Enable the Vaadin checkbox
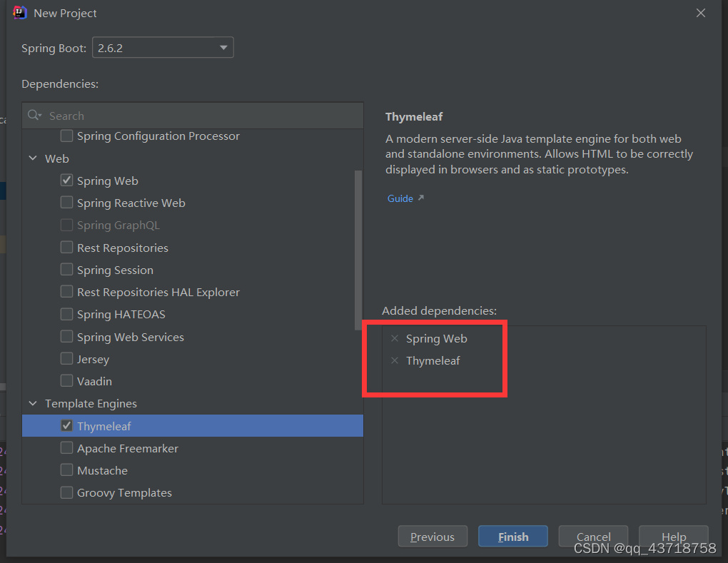The width and height of the screenshot is (728, 563). point(67,381)
